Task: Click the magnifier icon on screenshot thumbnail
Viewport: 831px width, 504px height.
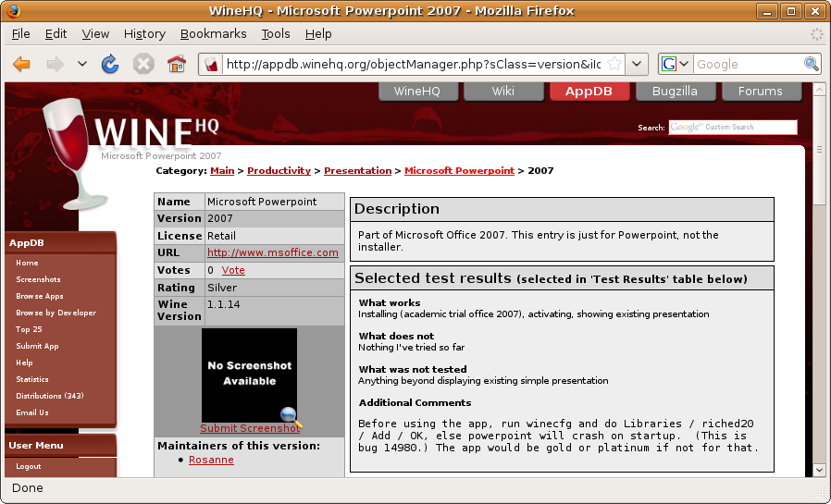Action: (x=291, y=417)
